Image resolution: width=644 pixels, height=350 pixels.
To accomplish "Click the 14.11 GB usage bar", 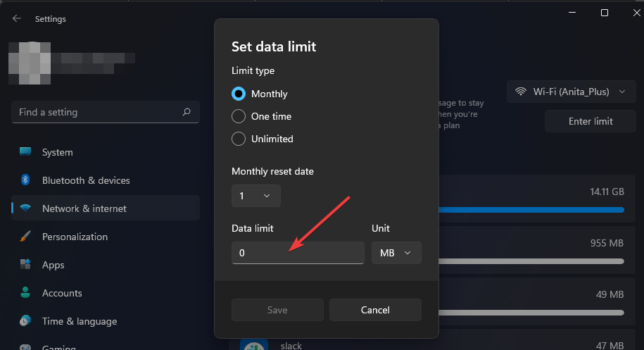I will pos(531,209).
